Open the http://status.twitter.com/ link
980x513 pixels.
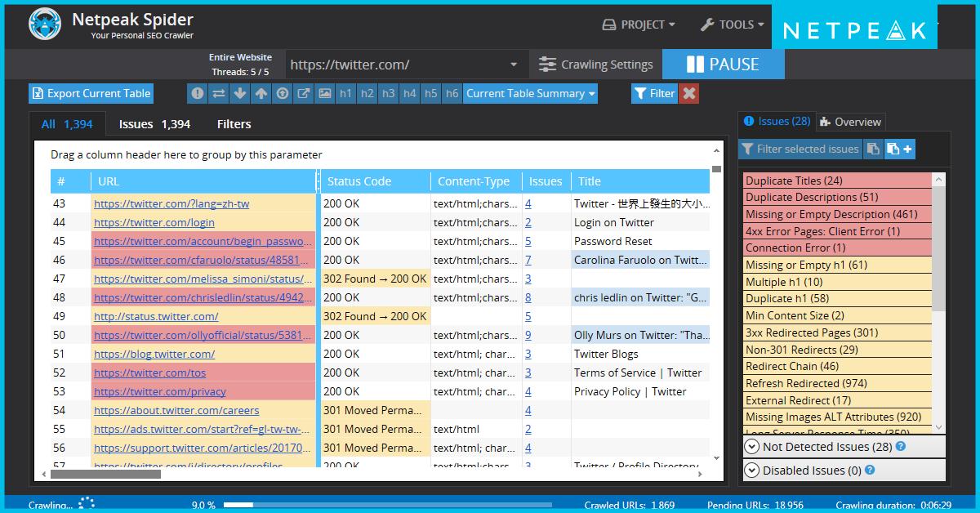tap(156, 316)
